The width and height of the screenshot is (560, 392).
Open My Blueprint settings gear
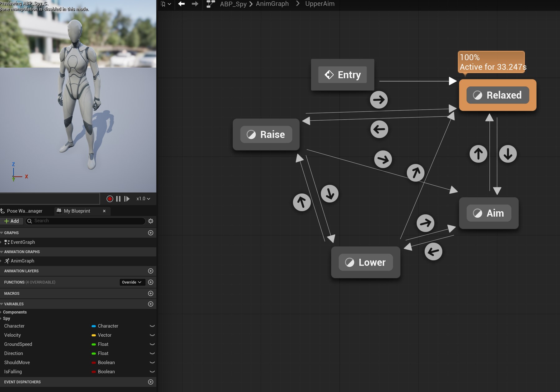151,221
